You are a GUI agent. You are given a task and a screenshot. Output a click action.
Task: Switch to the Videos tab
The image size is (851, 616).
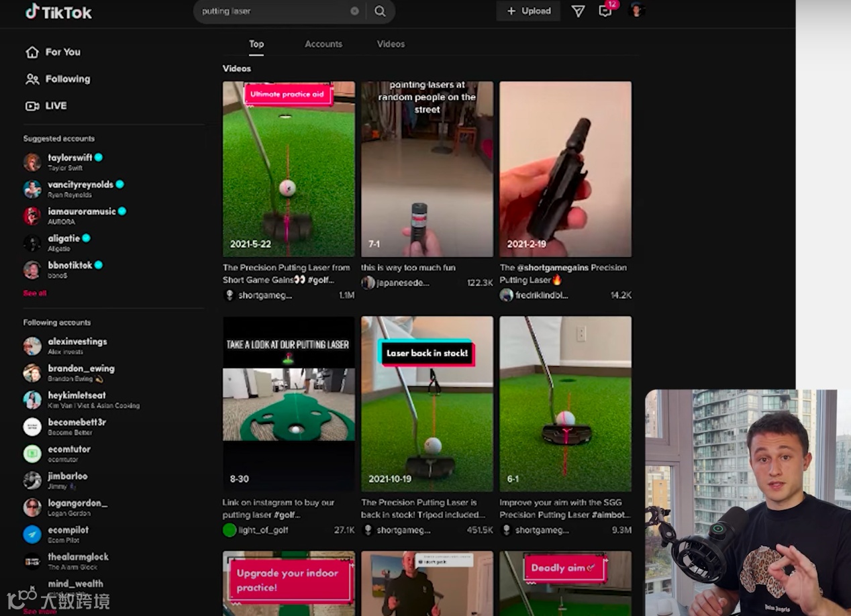(x=391, y=44)
